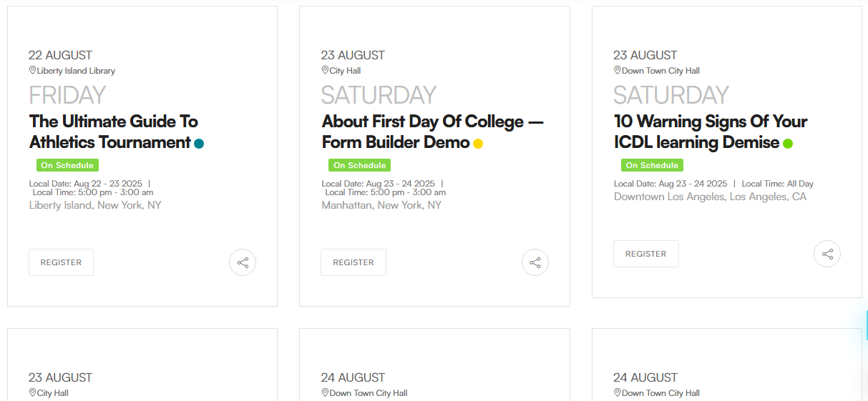Click On Schedule badge on Athletics Tournament card
The width and height of the screenshot is (868, 401).
point(67,165)
